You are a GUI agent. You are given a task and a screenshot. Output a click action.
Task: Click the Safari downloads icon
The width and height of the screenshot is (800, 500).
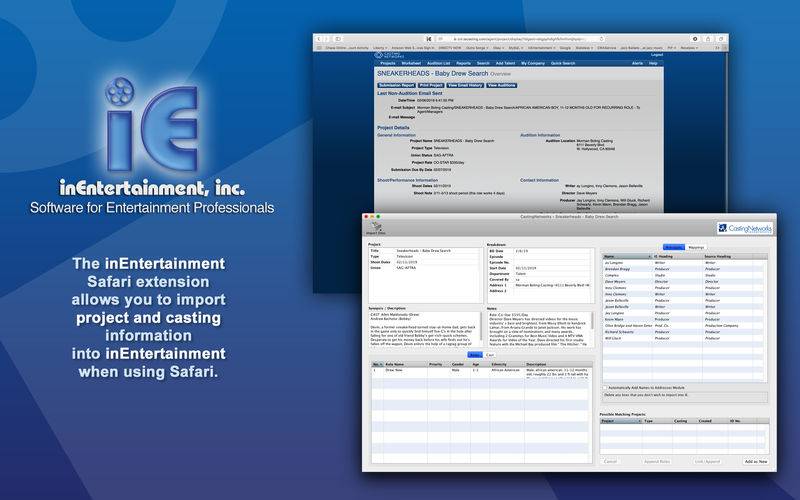(x=695, y=39)
